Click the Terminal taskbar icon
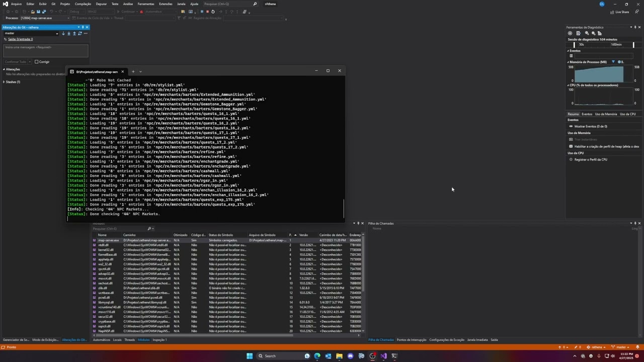 coord(394,356)
